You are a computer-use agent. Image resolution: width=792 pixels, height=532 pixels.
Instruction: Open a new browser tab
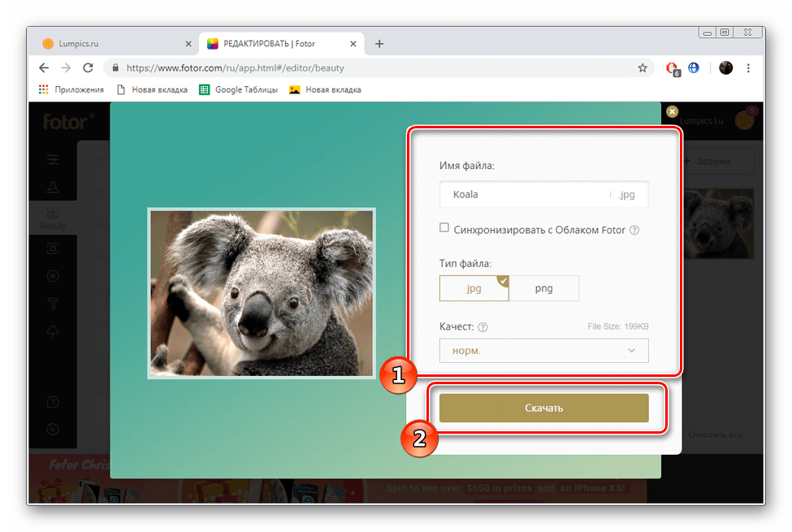pos(379,44)
